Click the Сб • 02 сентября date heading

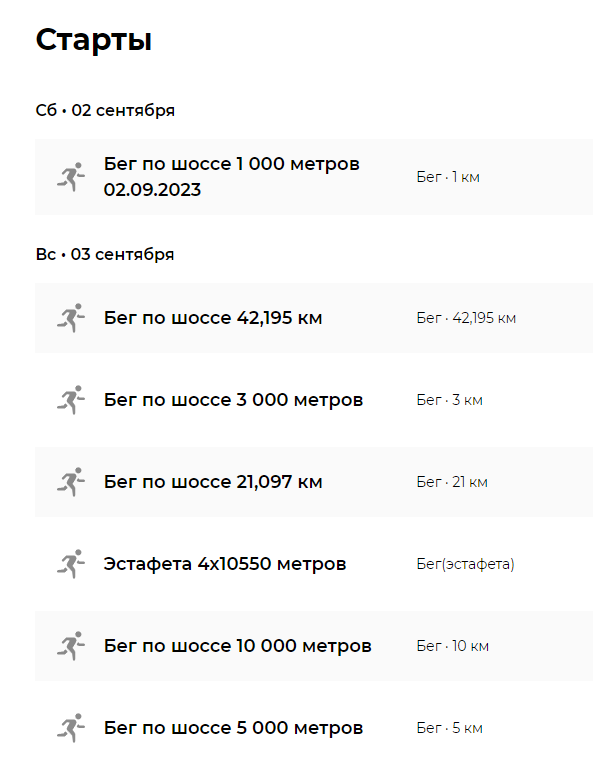pos(105,110)
